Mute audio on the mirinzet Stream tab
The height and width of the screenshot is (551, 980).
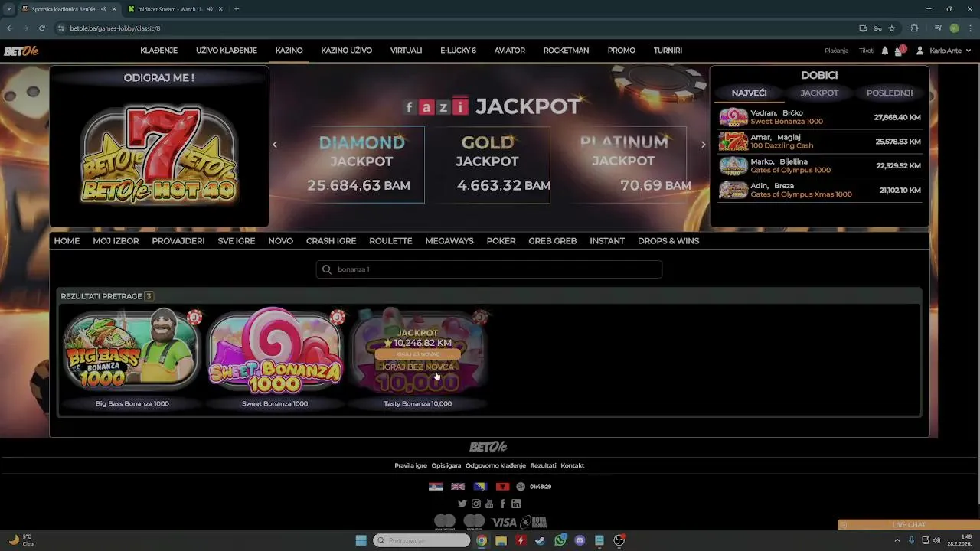(x=209, y=9)
